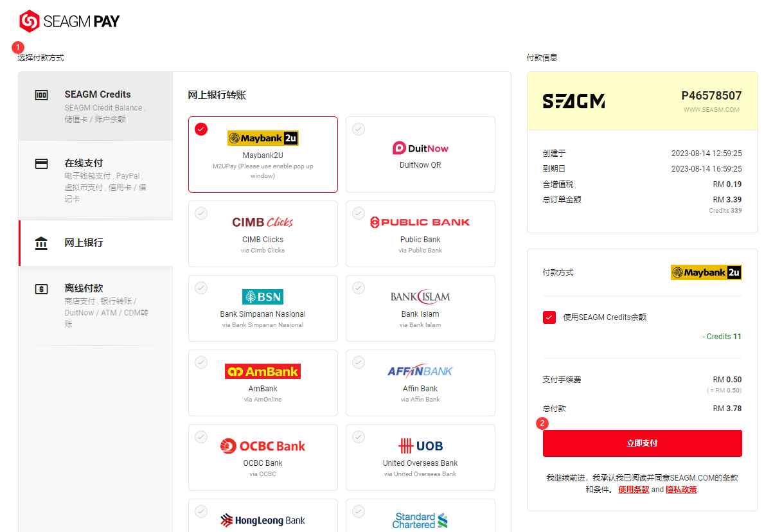Click the 'via Cimb Clicks' caption

[x=263, y=251]
